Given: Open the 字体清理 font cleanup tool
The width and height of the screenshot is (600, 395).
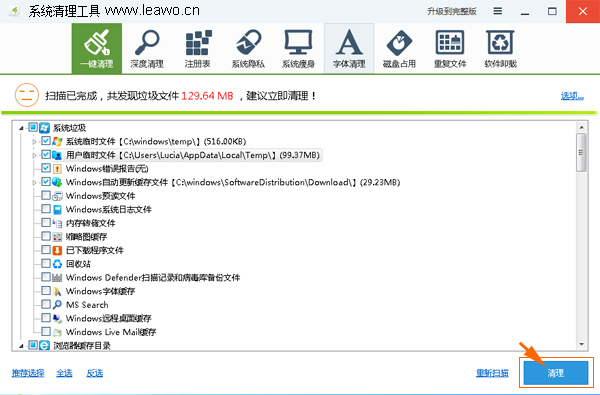Looking at the screenshot, I should click(349, 48).
